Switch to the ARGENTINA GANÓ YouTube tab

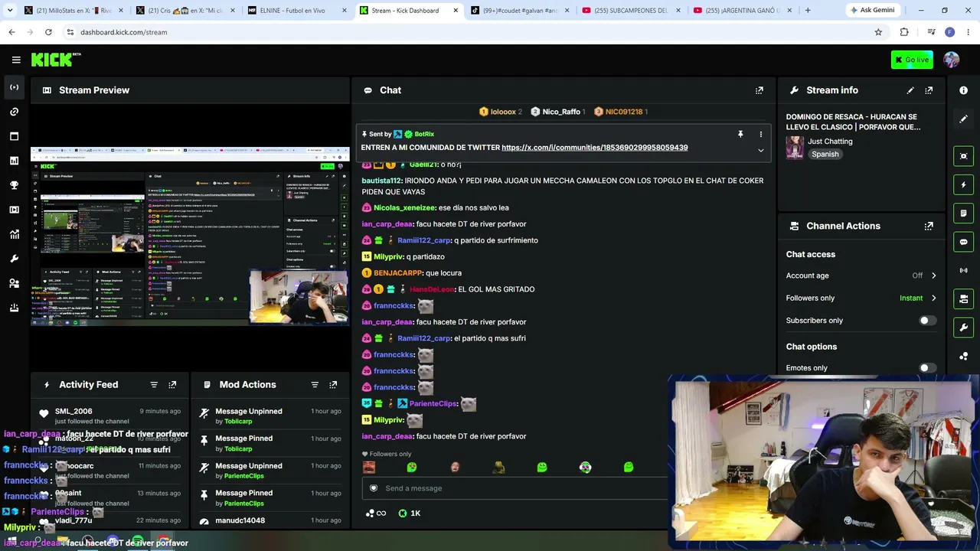(743, 11)
